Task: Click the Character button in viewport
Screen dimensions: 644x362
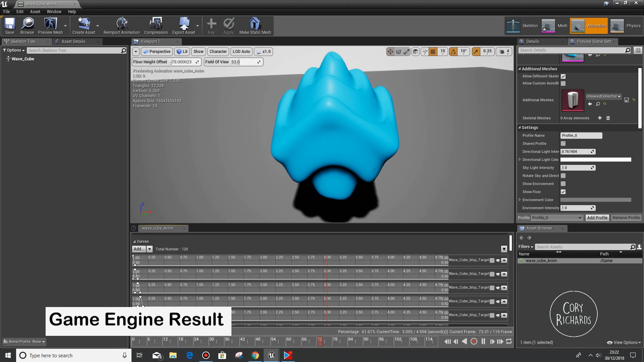Action: click(218, 52)
